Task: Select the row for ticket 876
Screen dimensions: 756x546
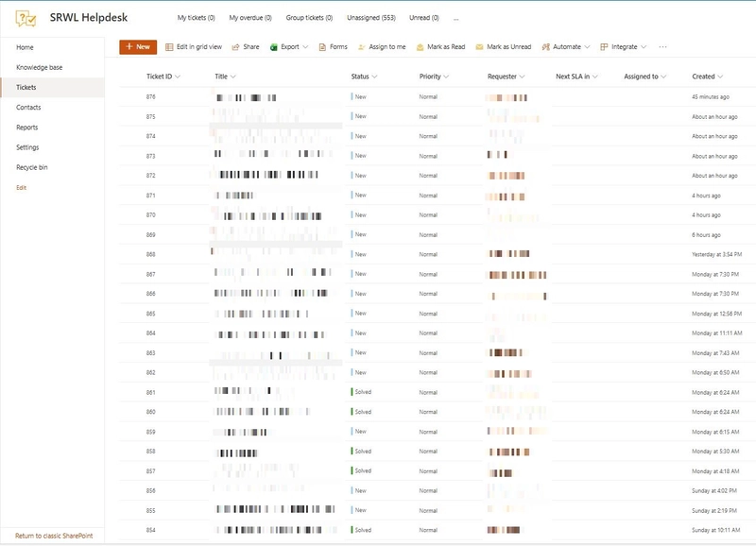Action: 151,97
